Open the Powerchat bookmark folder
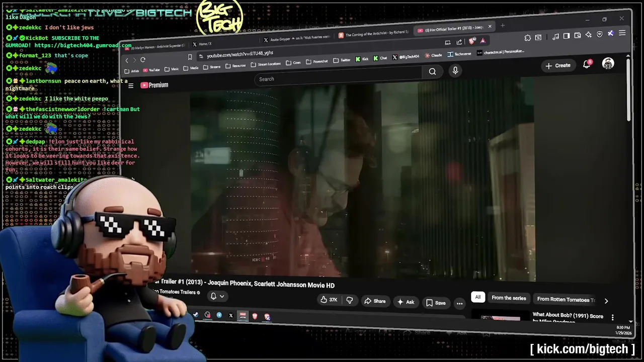 (x=317, y=62)
